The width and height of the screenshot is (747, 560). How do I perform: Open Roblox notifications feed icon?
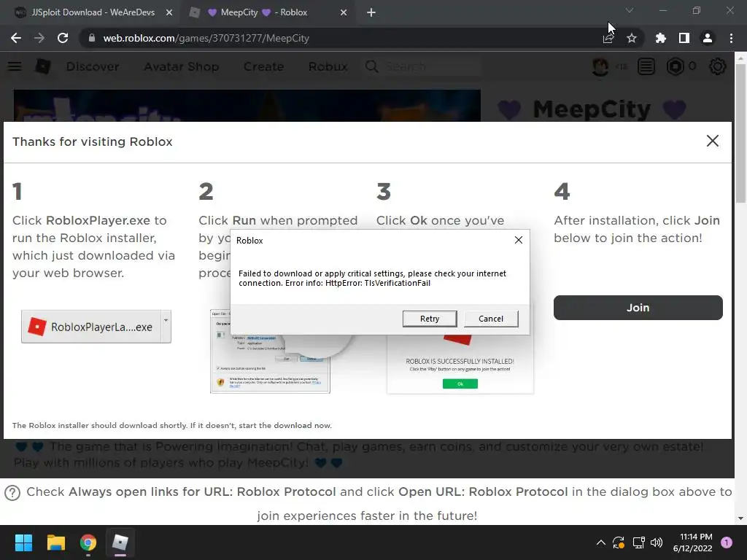click(646, 66)
